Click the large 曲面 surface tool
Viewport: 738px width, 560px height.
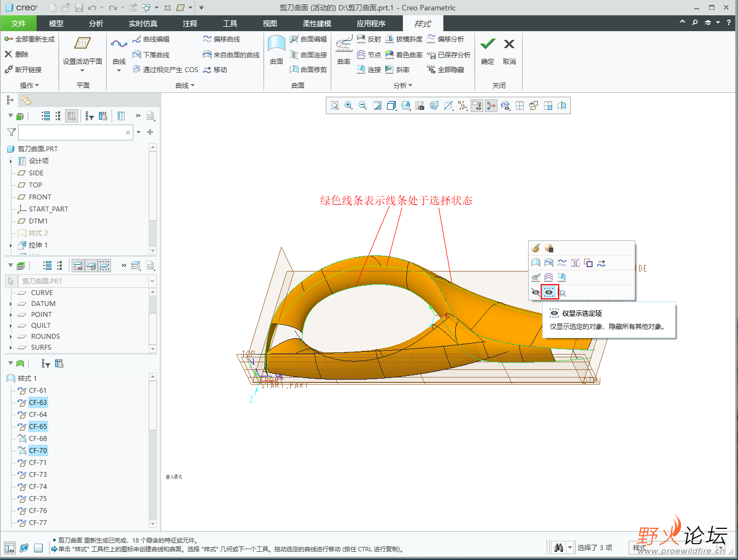[277, 50]
